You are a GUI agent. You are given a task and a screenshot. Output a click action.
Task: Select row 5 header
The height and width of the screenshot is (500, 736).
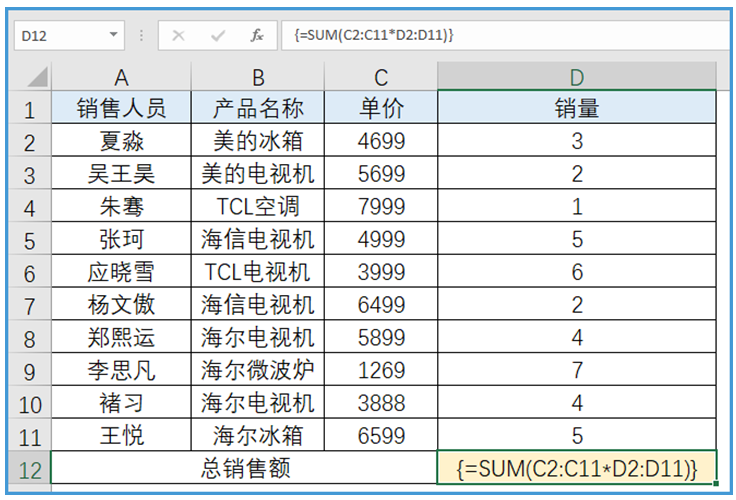point(30,240)
